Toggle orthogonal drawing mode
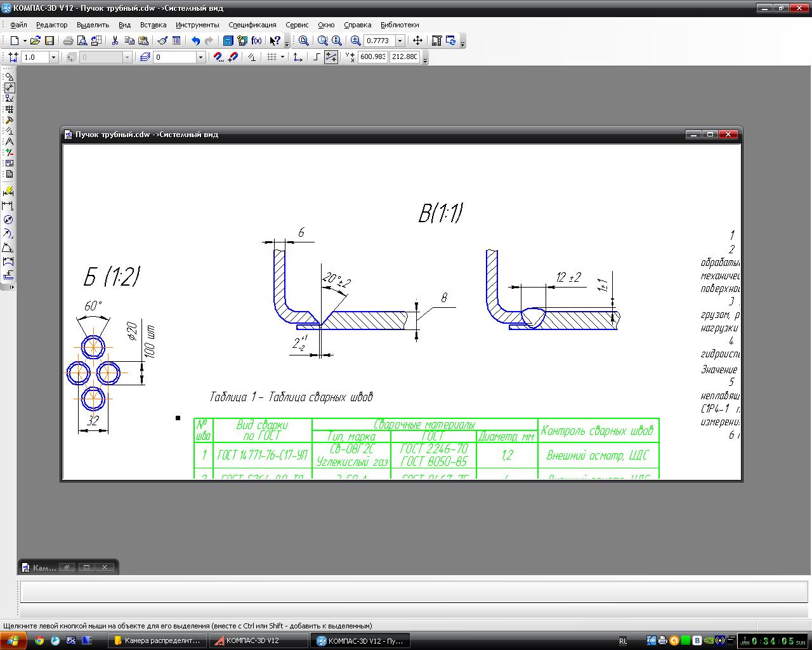812x650 pixels. click(x=317, y=57)
